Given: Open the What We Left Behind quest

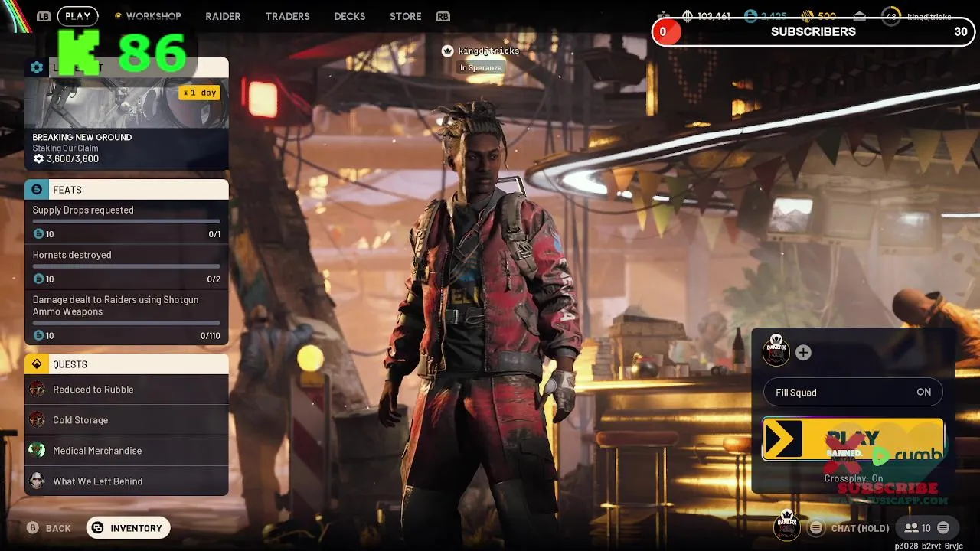Looking at the screenshot, I should point(126,481).
